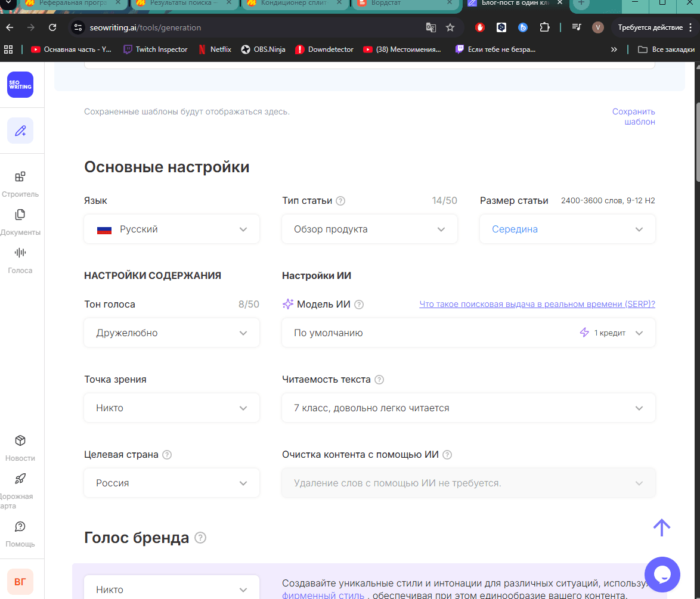This screenshot has width=700, height=599.
Task: Click the site info icon in address bar
Action: [78, 27]
